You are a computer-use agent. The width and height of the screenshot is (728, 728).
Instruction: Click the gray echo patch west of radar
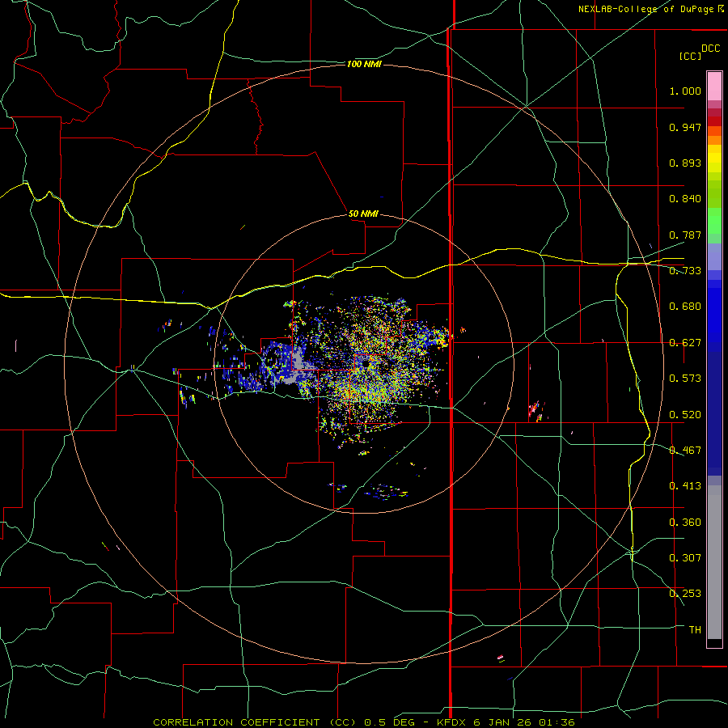[299, 367]
